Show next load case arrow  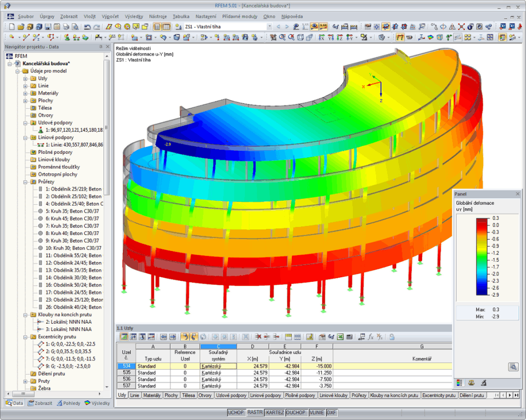click(x=287, y=27)
